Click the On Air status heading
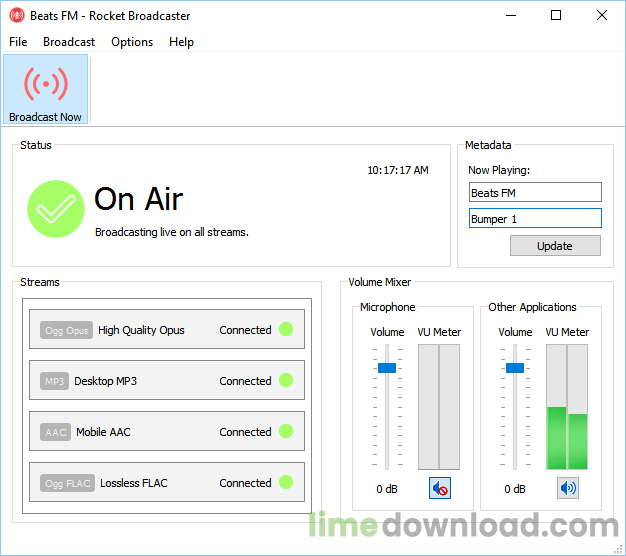Image resolution: width=626 pixels, height=556 pixels. coord(139,199)
